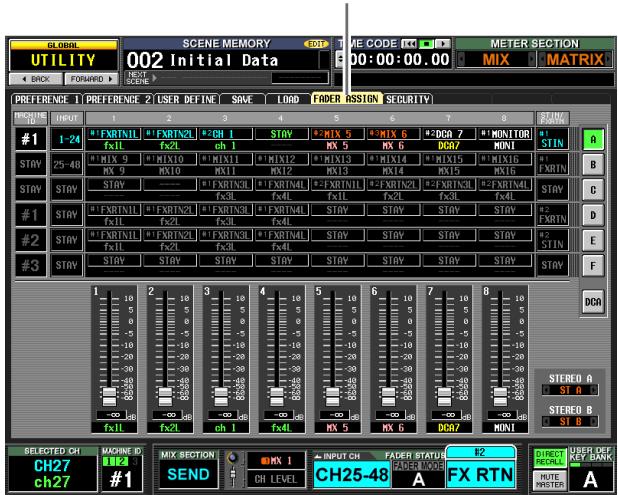Click fader 2 dB value field
The height and width of the screenshot is (495, 618).
tap(169, 415)
